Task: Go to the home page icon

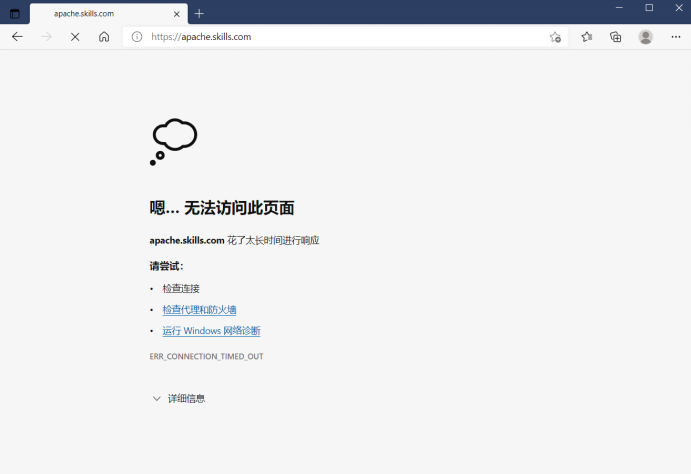Action: pos(104,37)
